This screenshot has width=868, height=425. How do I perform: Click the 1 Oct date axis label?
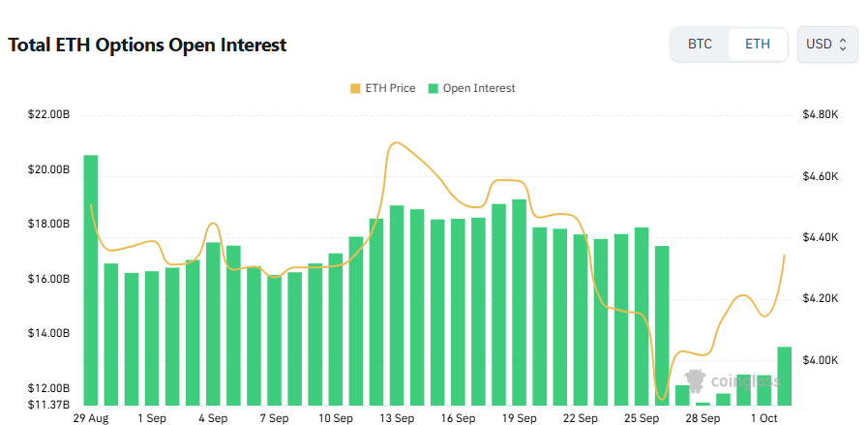click(x=764, y=418)
